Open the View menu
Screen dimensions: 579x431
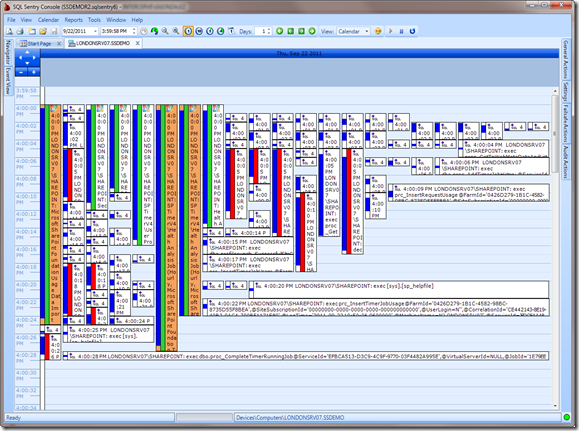point(26,20)
